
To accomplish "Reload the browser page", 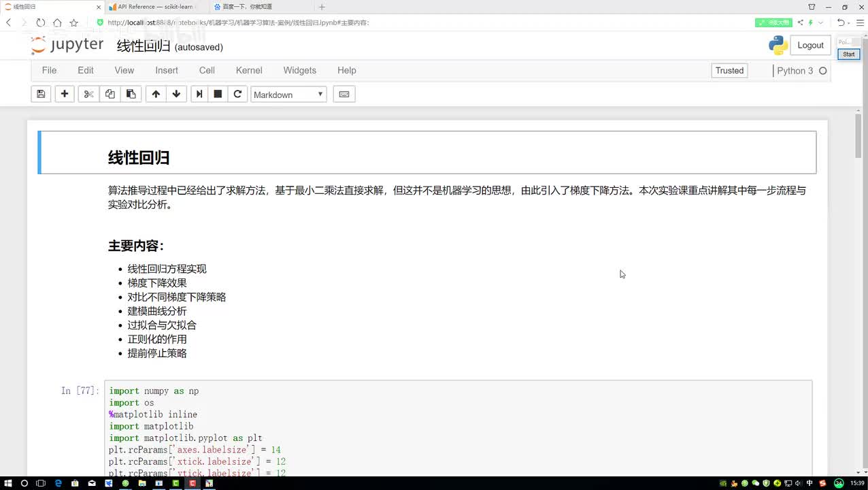I will [x=41, y=22].
